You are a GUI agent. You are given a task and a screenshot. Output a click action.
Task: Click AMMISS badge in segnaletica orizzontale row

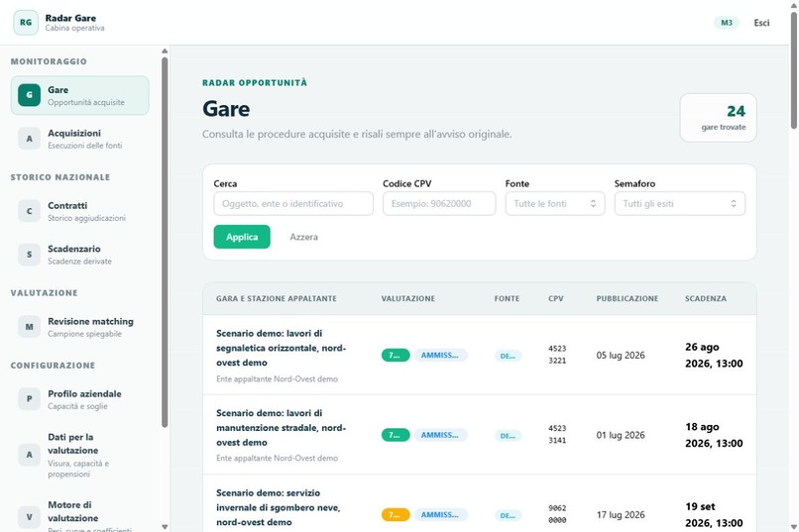click(440, 356)
